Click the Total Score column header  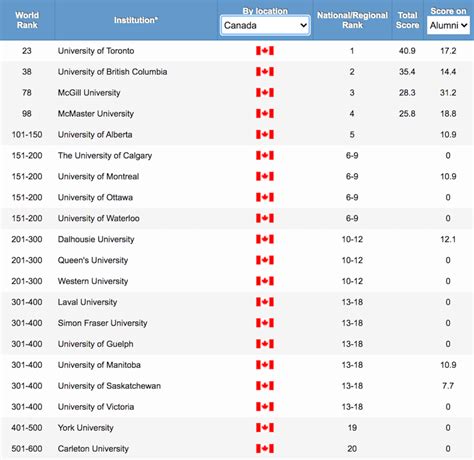[407, 20]
